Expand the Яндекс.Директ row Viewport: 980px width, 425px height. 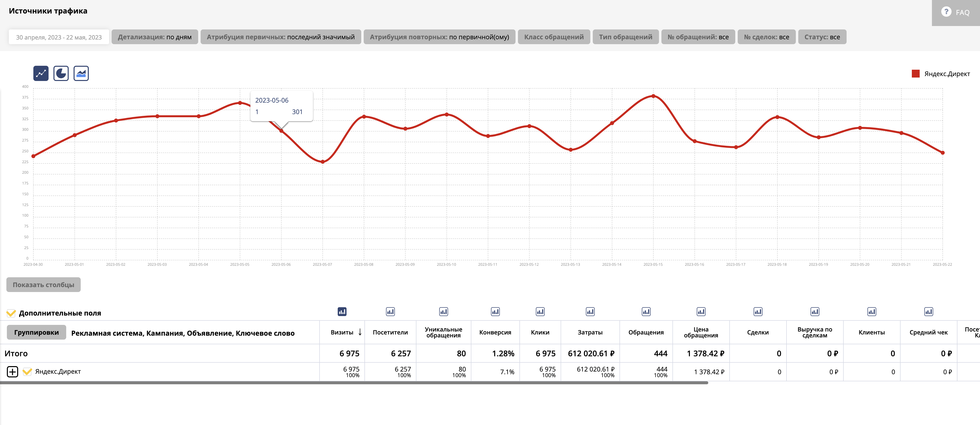(13, 372)
